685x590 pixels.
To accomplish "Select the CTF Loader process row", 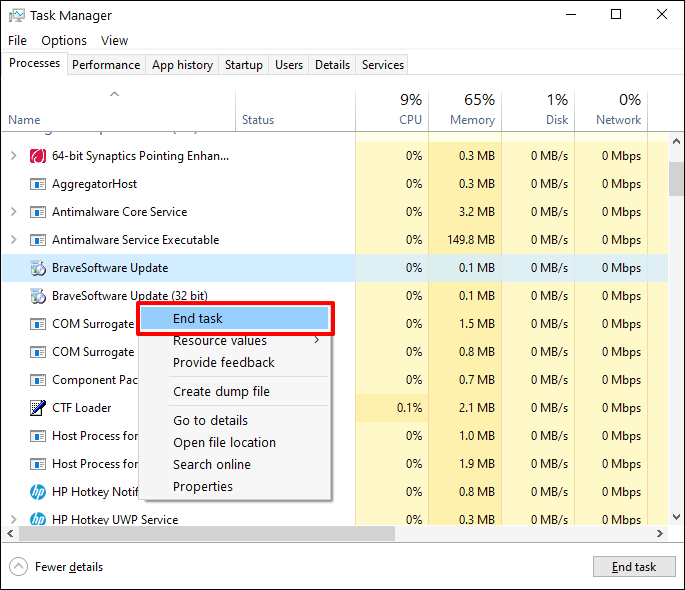I will (x=335, y=408).
